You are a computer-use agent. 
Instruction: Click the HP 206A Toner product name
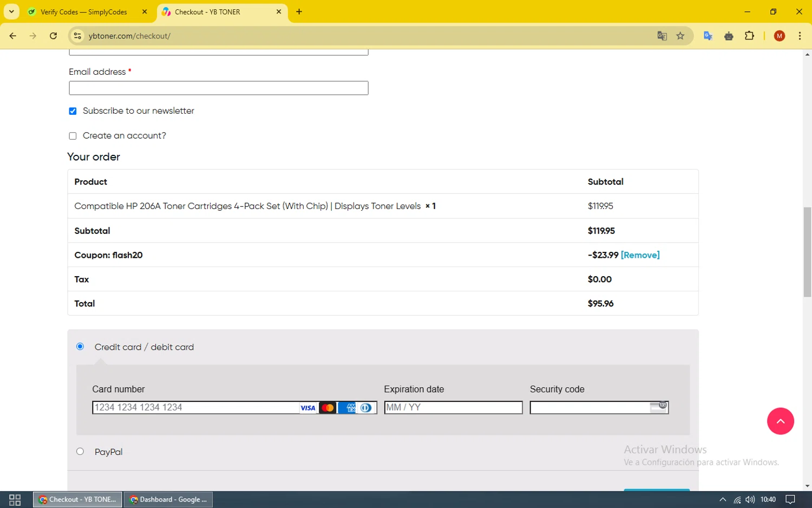pyautogui.click(x=247, y=206)
